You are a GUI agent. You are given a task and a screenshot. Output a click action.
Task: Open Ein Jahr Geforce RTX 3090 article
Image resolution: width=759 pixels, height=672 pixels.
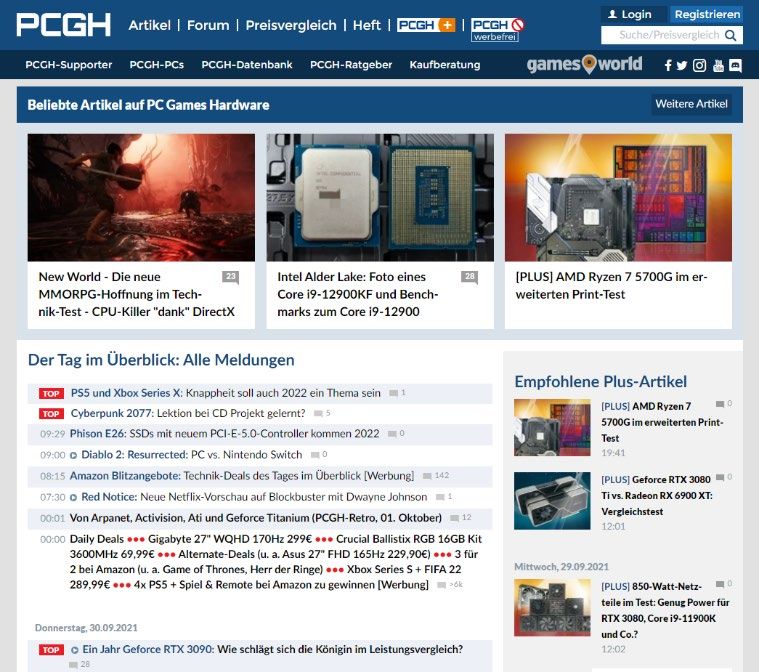[273, 650]
